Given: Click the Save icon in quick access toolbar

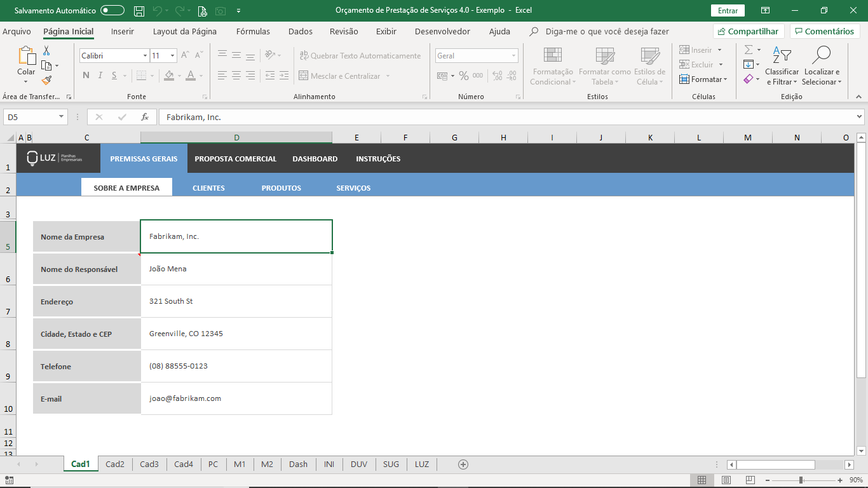Looking at the screenshot, I should (139, 11).
